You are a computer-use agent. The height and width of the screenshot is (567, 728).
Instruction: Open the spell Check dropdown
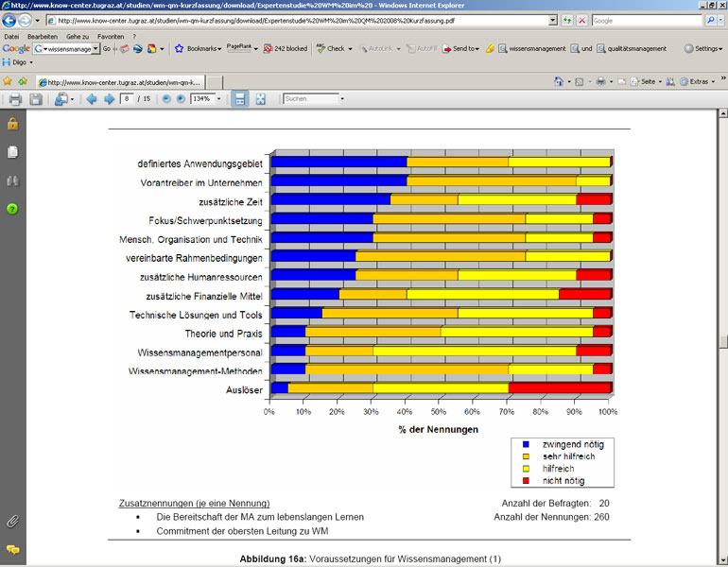tap(335, 49)
